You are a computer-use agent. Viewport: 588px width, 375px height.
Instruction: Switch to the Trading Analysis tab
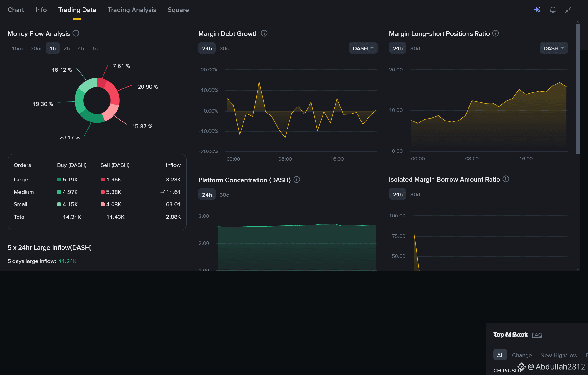(132, 10)
